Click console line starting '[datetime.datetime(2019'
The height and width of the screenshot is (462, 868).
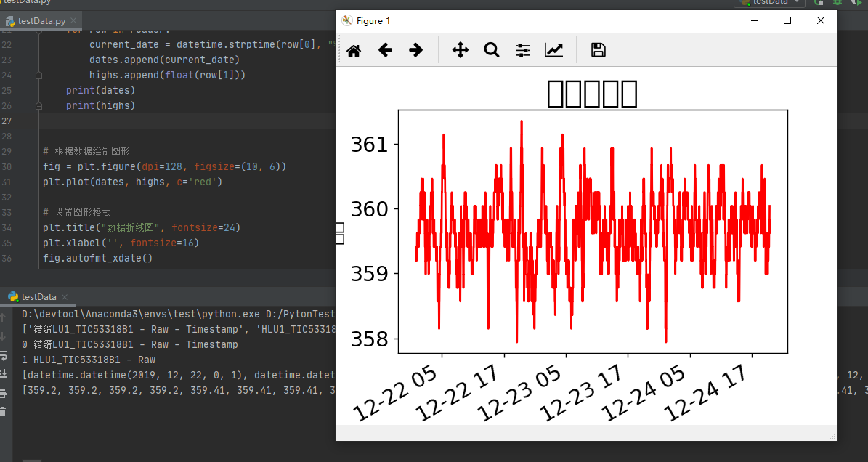(x=178, y=375)
